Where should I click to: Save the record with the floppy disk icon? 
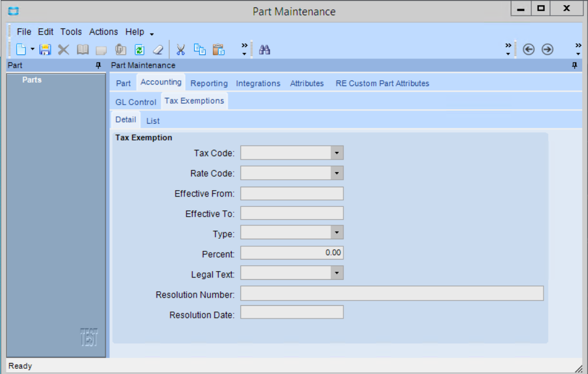(45, 50)
